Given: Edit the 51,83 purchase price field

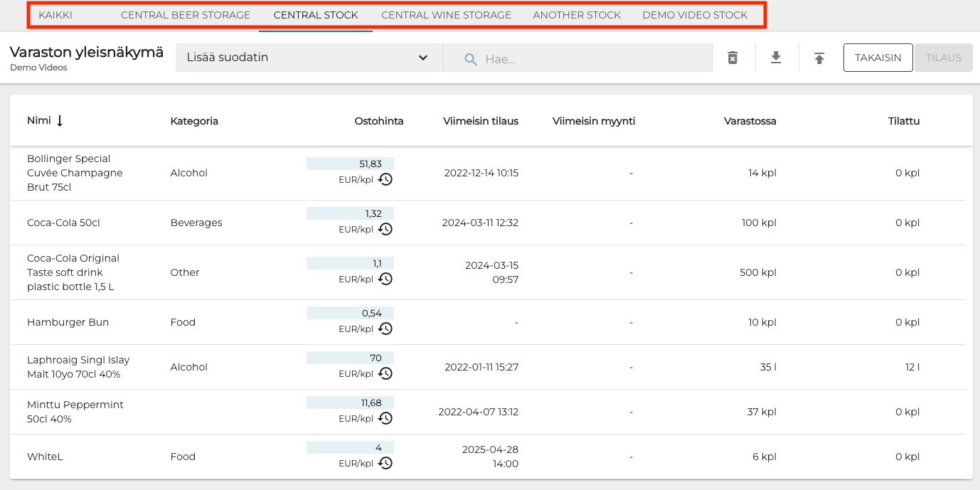Looking at the screenshot, I should 350,164.
